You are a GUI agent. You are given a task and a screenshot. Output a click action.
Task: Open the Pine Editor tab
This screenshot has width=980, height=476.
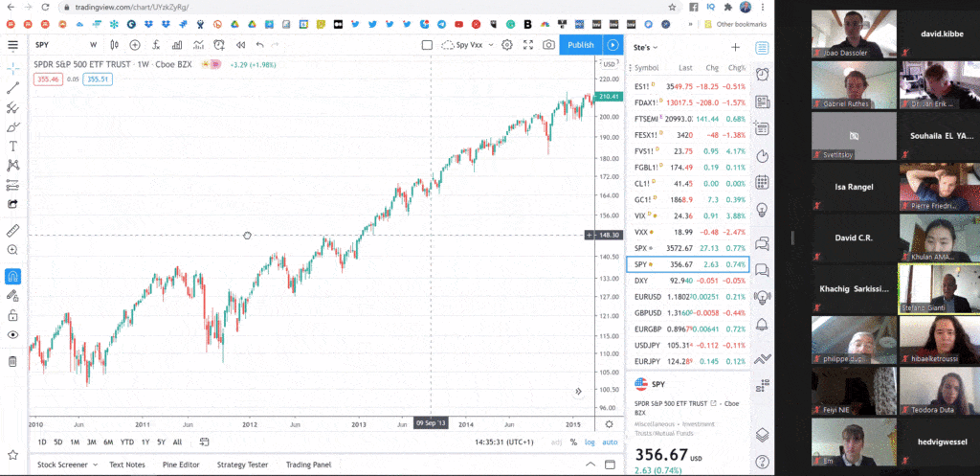[179, 465]
